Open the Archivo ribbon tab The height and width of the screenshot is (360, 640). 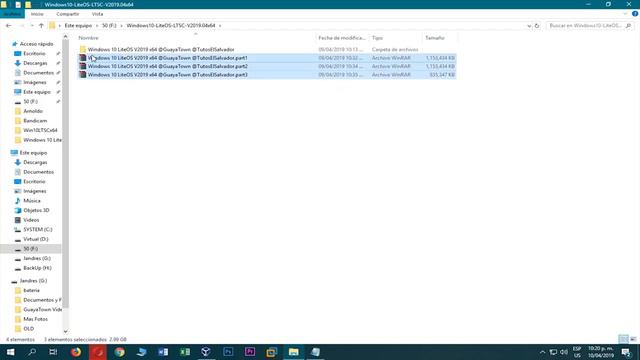pos(12,14)
